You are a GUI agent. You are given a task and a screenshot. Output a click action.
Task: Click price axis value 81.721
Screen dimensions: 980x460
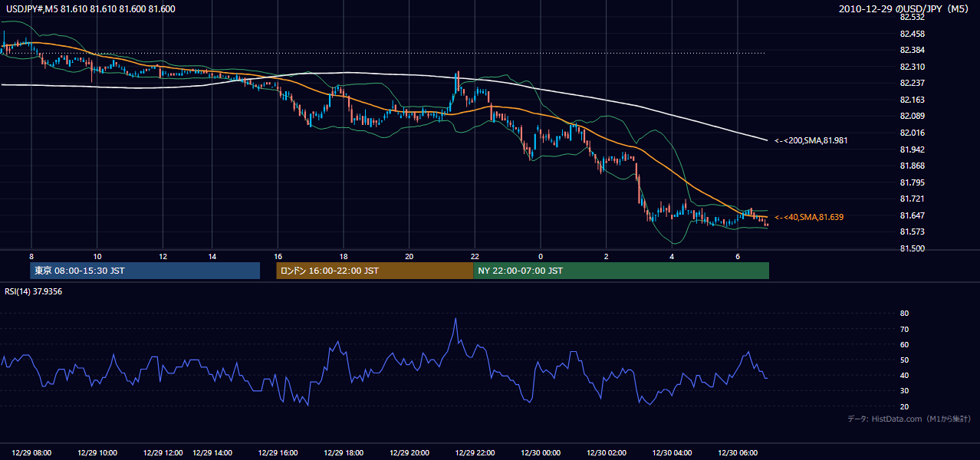(x=913, y=199)
